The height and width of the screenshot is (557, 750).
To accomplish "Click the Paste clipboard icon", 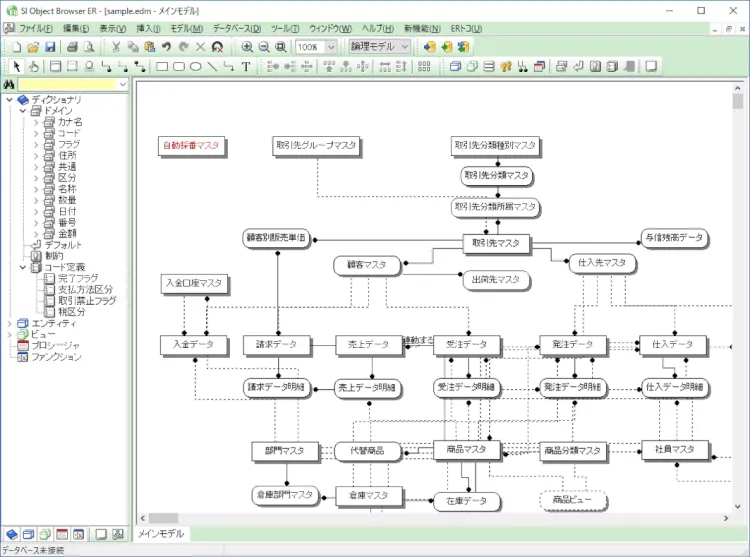I will pos(149,47).
